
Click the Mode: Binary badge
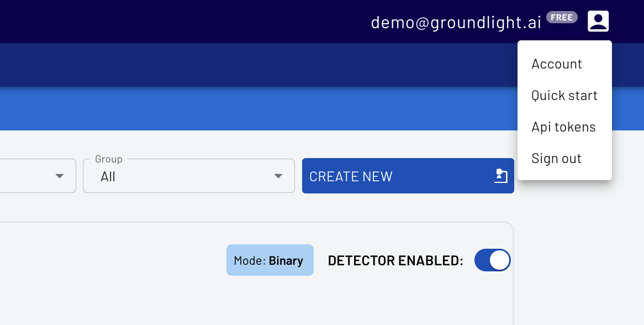[x=270, y=260]
